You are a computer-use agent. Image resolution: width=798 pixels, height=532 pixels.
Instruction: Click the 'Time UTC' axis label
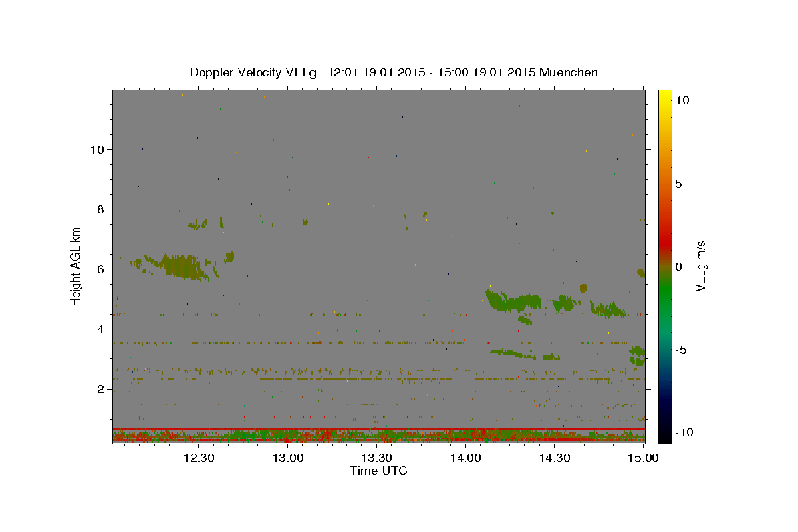click(378, 471)
